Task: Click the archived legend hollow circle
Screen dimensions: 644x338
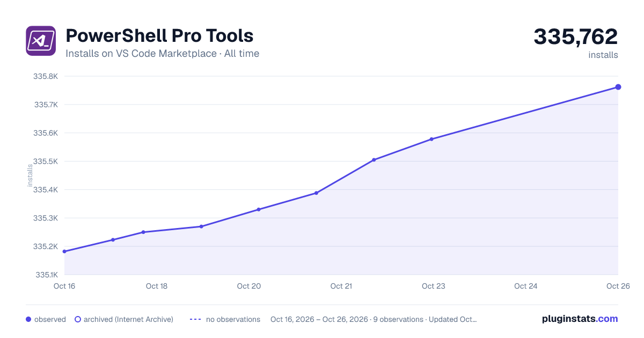Action: tap(78, 319)
